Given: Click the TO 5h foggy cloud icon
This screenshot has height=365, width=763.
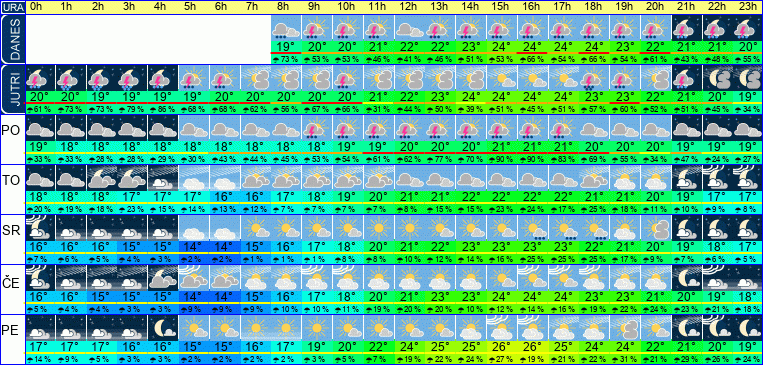Looking at the screenshot, I should tap(194, 178).
